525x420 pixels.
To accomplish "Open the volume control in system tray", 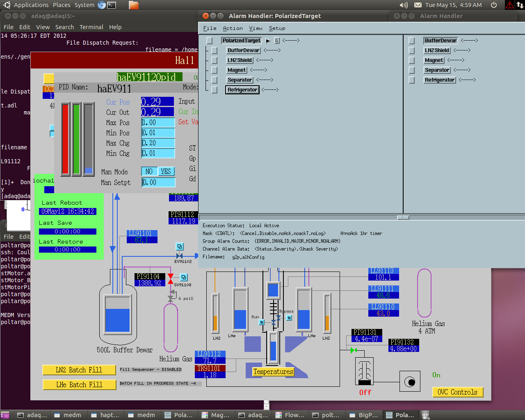I will click(x=404, y=5).
